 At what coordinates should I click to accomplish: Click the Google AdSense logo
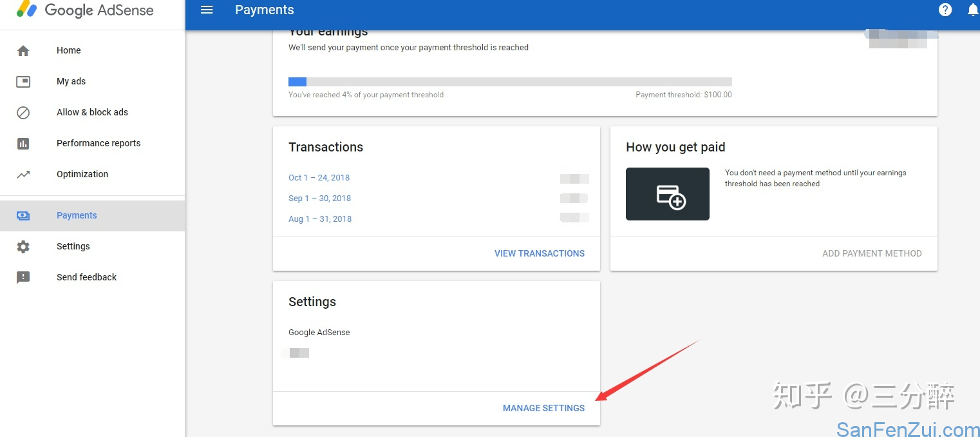coord(85,10)
